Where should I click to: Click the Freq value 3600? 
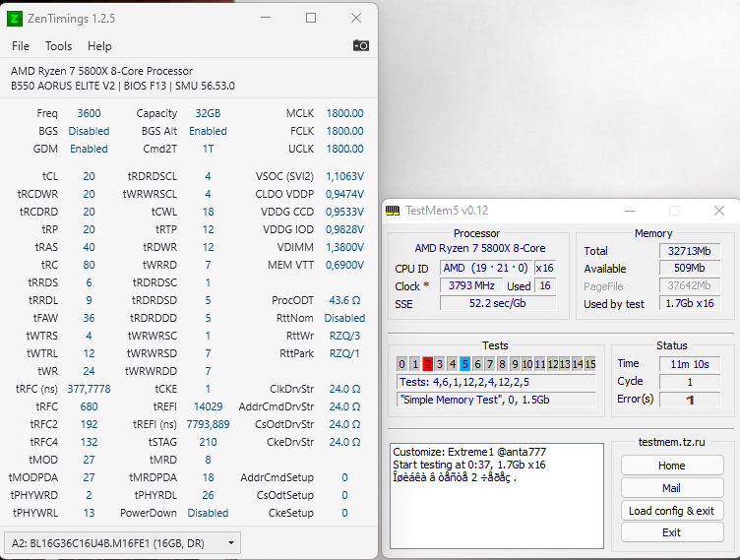point(90,113)
